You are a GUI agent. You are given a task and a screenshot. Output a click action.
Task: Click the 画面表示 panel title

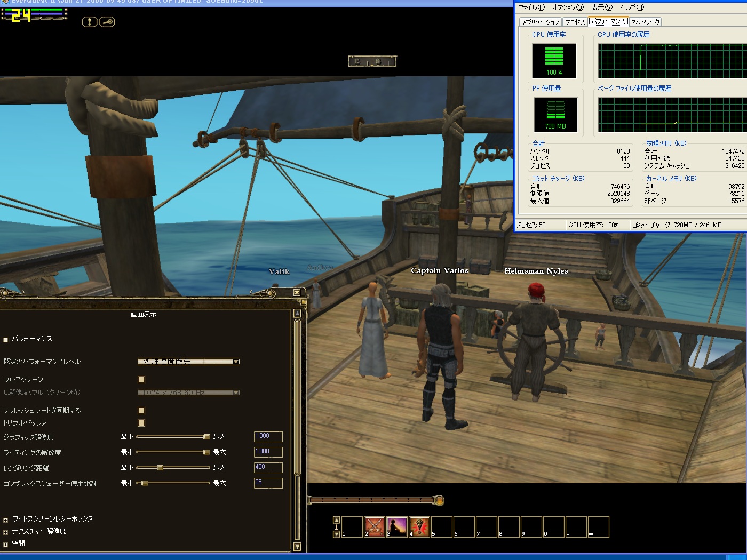(x=144, y=314)
